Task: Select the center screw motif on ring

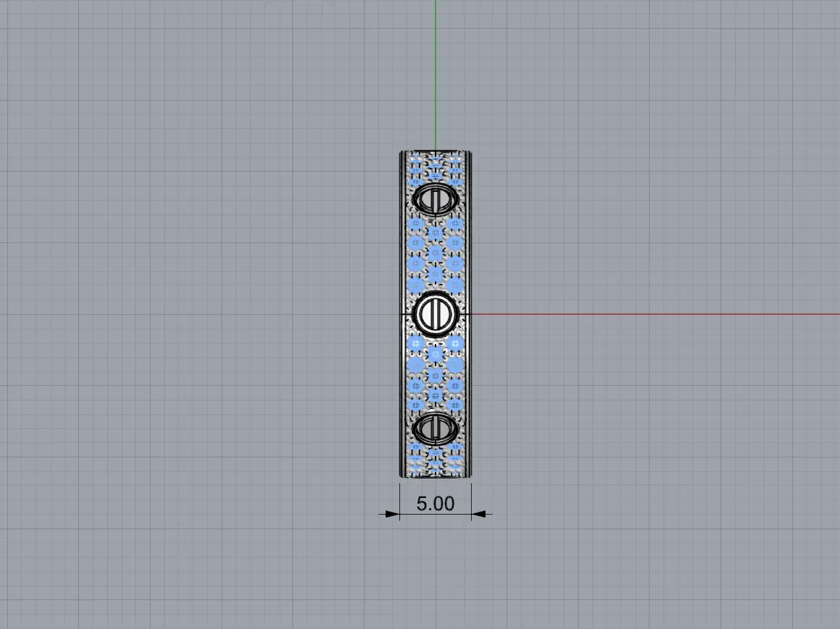Action: click(x=436, y=314)
